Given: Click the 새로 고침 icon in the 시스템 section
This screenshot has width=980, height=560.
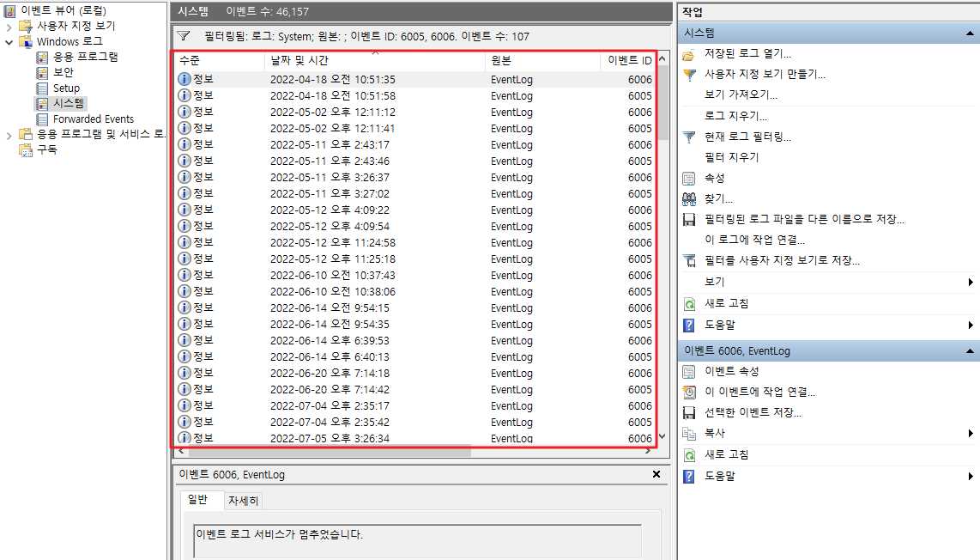Looking at the screenshot, I should (689, 304).
